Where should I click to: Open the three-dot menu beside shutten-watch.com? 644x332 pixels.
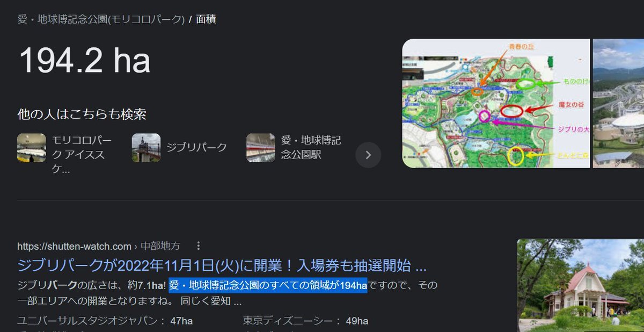[199, 246]
